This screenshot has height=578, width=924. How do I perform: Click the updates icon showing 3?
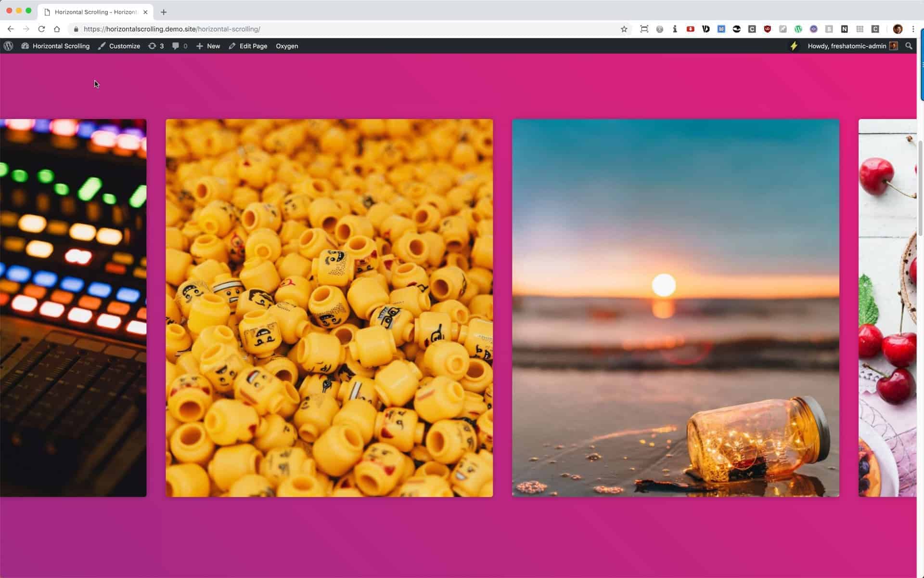coord(155,46)
